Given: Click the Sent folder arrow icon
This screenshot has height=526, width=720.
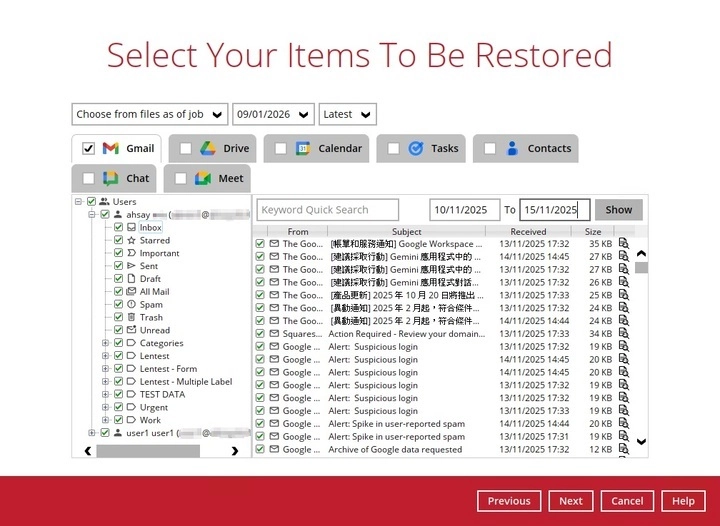Looking at the screenshot, I should click(x=131, y=267).
